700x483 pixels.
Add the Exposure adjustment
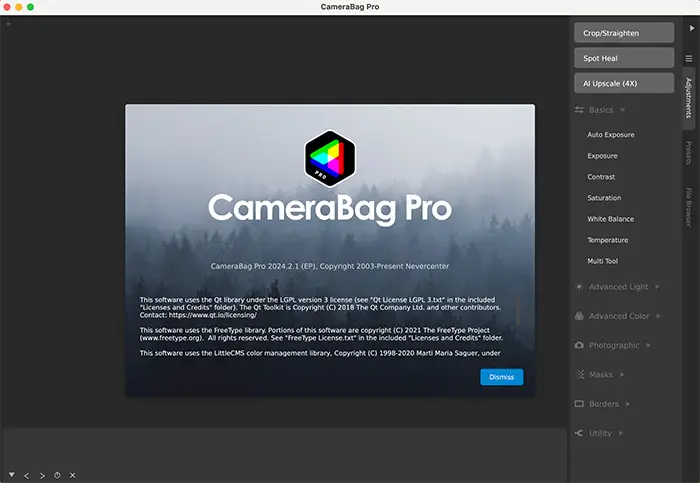[602, 156]
